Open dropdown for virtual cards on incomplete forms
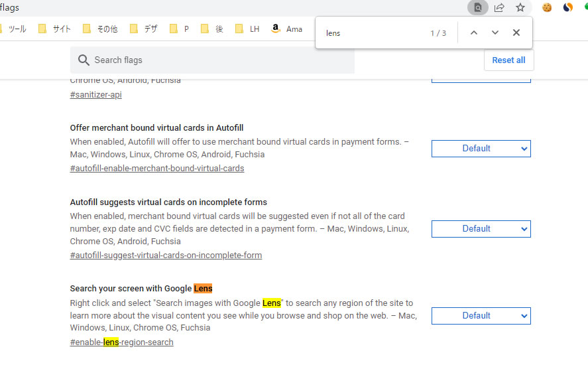Screen dimensions: 588x369 coord(481,229)
